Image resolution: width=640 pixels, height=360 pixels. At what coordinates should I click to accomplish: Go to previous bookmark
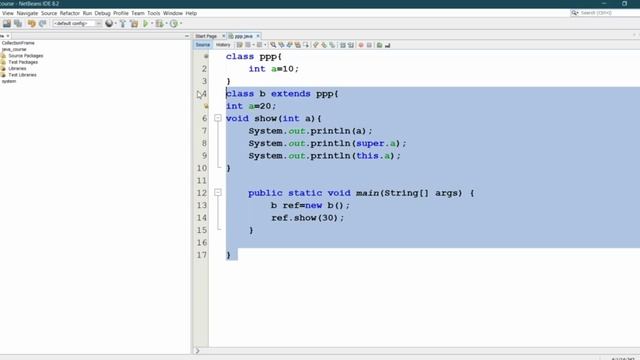tap(316, 45)
